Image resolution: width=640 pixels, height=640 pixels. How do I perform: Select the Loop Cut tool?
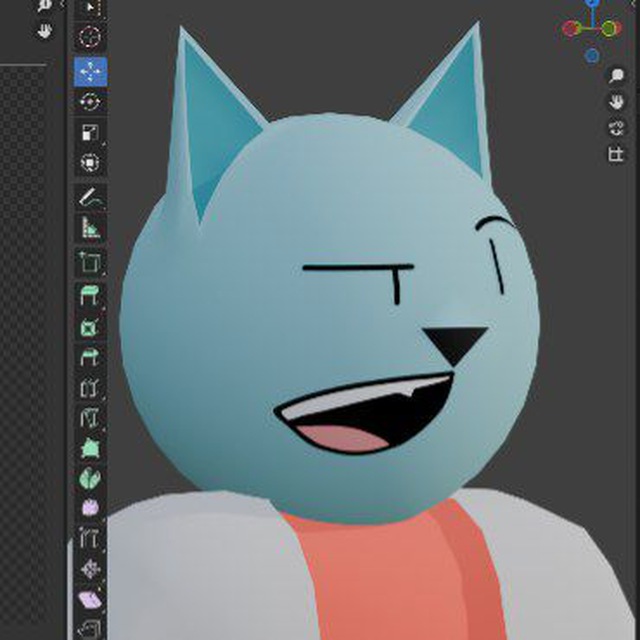tap(90, 388)
